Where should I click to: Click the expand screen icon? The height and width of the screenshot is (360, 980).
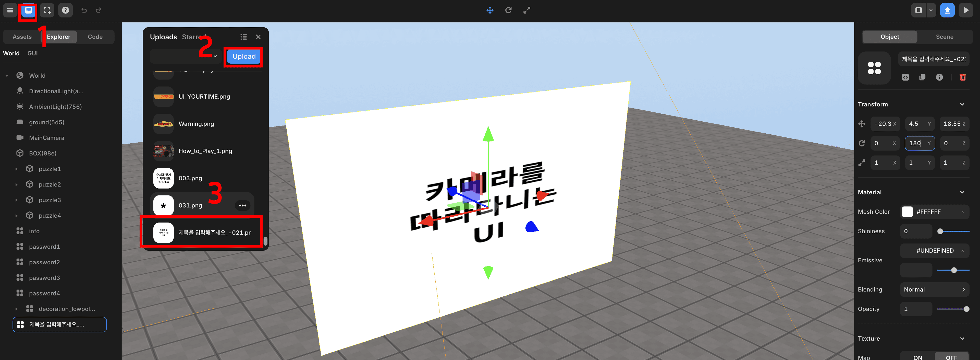click(49, 10)
